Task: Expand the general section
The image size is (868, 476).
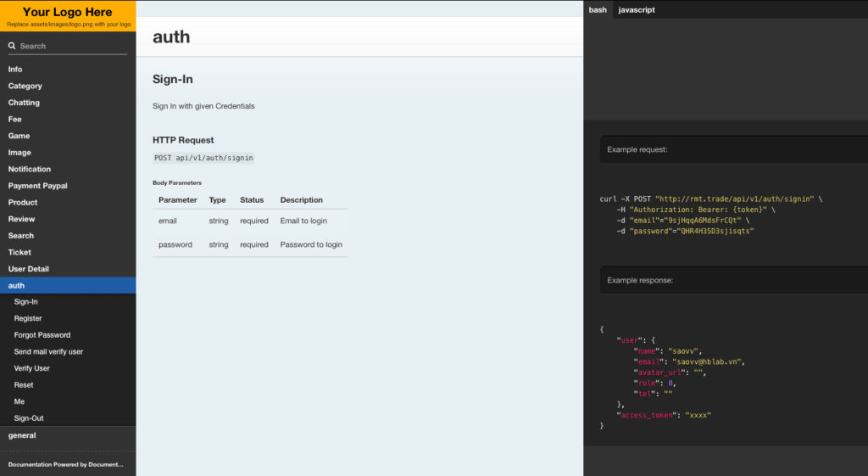Action: coord(68,435)
